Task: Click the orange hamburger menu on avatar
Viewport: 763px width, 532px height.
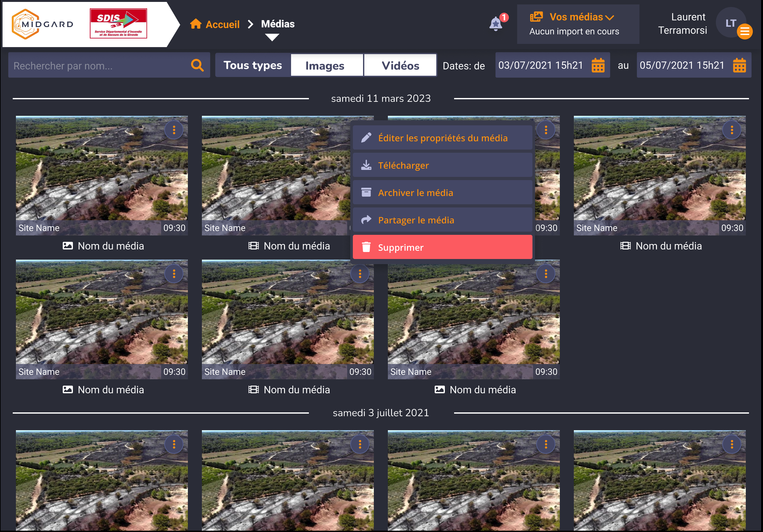Action: [x=745, y=31]
